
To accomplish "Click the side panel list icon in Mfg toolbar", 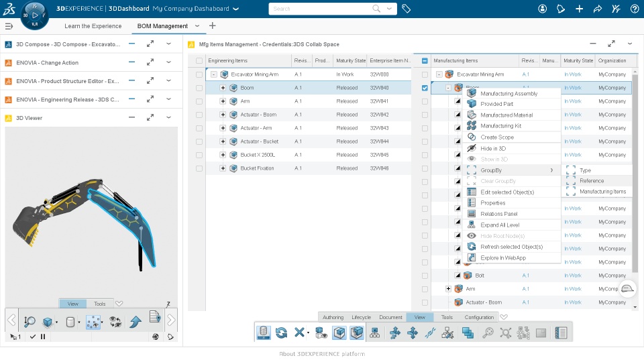I will (561, 333).
